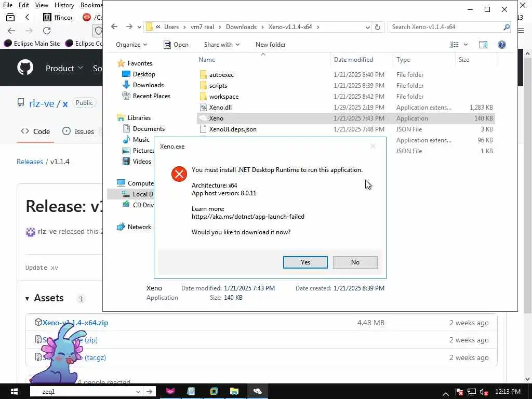532x399 pixels.
Task: Click the Xeno taskbar icon
Action: coord(258,391)
